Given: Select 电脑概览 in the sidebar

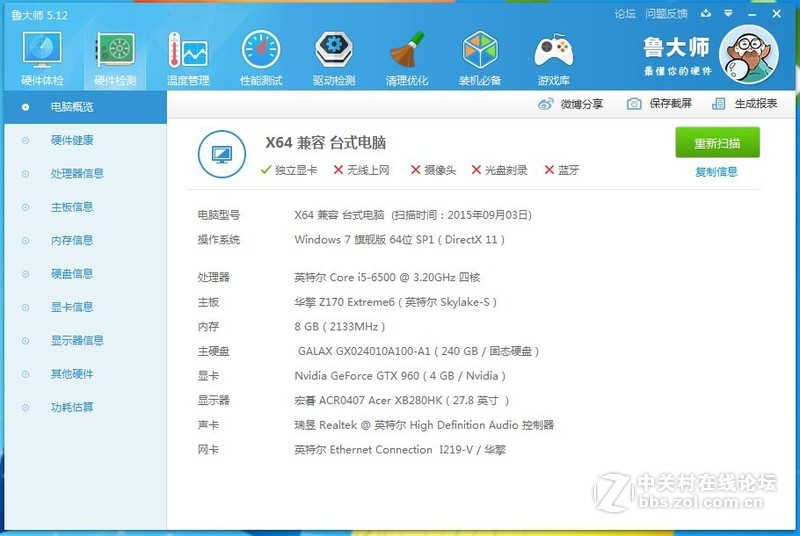Looking at the screenshot, I should point(85,107).
